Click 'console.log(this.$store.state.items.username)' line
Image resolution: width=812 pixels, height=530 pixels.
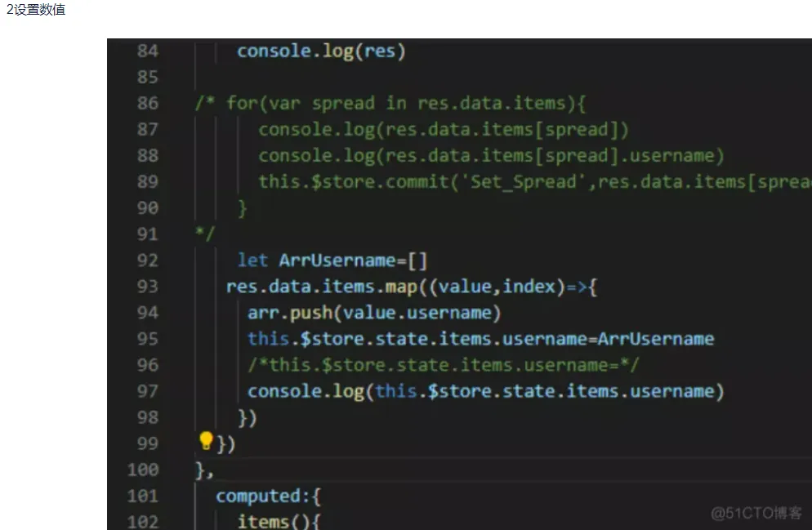pos(486,391)
